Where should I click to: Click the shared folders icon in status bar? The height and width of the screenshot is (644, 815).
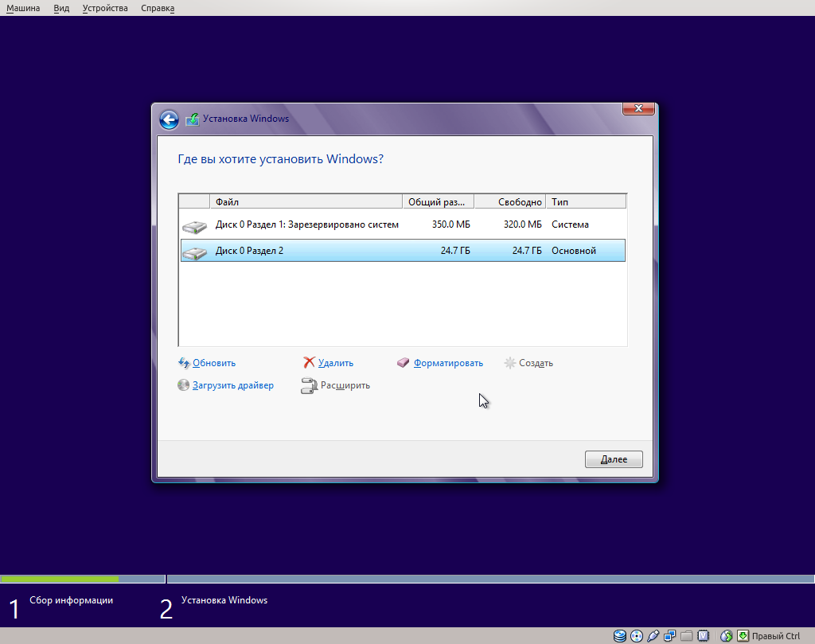point(686,636)
